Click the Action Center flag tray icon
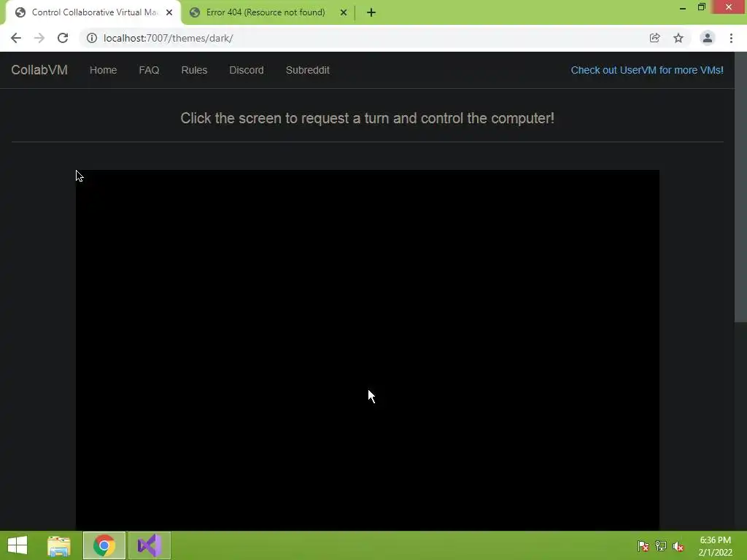Viewport: 747px width, 560px height. tap(643, 546)
